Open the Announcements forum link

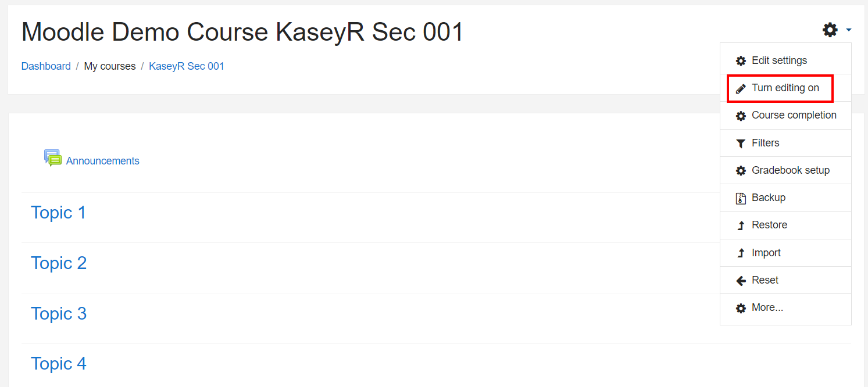102,161
